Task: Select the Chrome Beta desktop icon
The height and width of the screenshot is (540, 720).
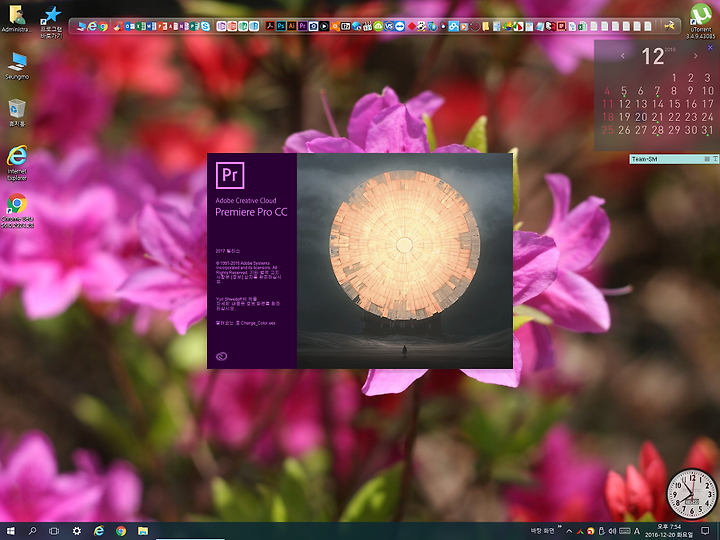Action: click(17, 211)
